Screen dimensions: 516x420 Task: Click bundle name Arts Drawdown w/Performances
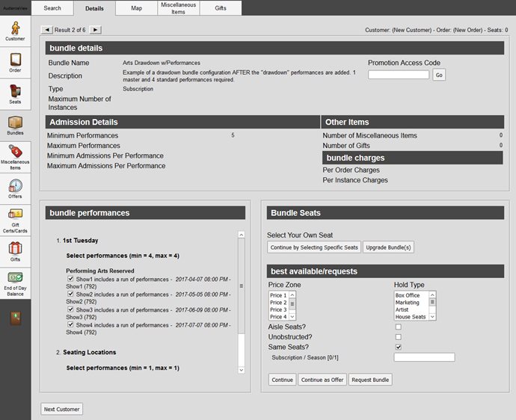click(x=162, y=63)
